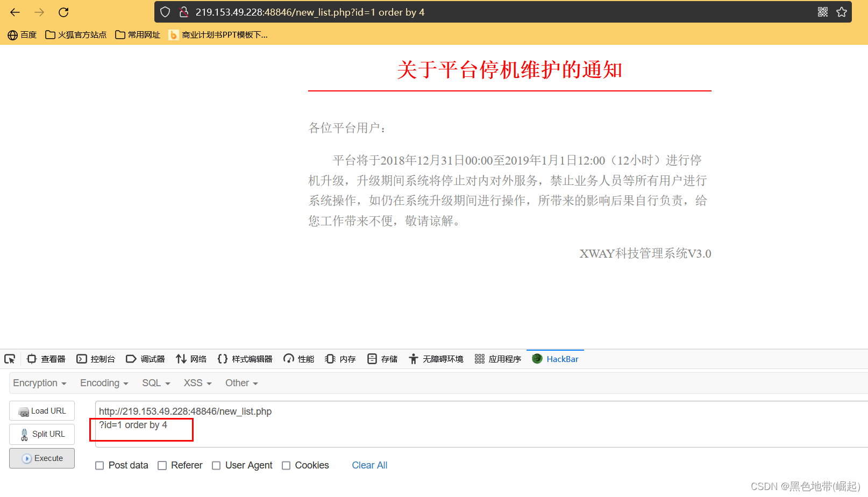Click the shield tracking protection icon
This screenshot has width=868, height=497.
click(x=165, y=12)
